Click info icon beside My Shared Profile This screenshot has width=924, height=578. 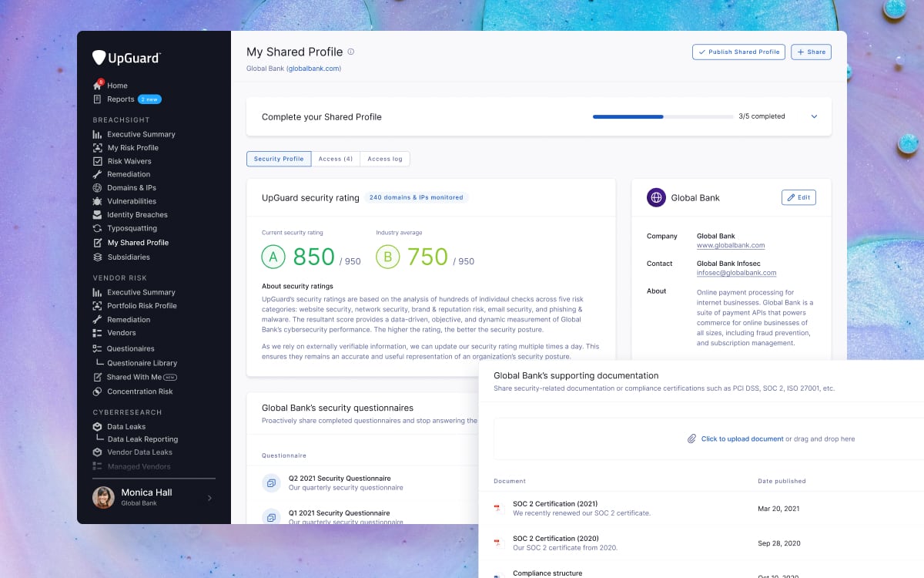pos(351,52)
